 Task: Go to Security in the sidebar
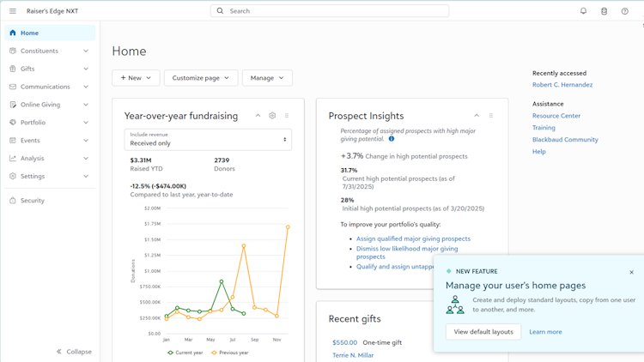coord(33,201)
